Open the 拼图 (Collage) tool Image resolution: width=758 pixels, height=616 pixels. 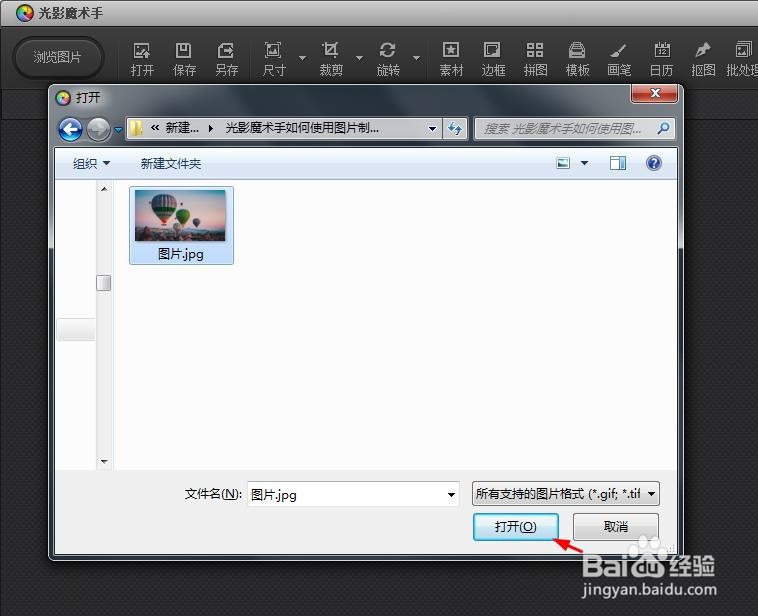pyautogui.click(x=535, y=59)
